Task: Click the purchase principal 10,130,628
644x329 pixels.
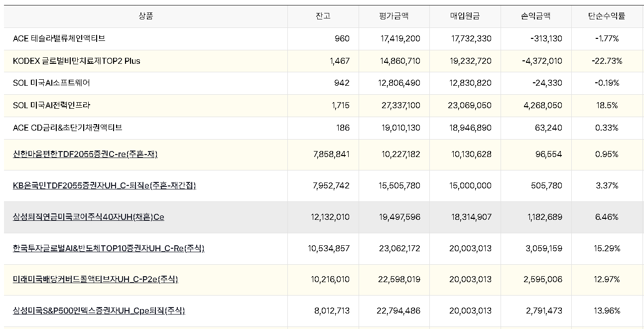Action: click(472, 155)
